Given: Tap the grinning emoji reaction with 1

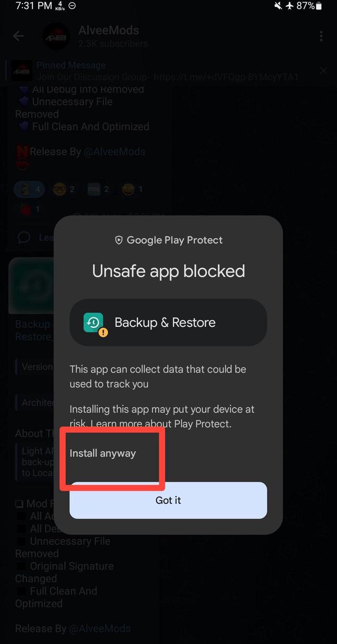Looking at the screenshot, I should (133, 189).
